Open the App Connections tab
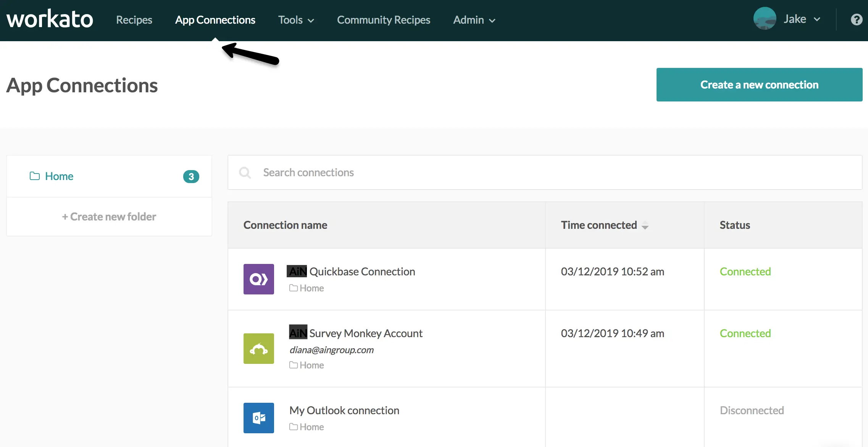The height and width of the screenshot is (447, 868). coord(215,20)
